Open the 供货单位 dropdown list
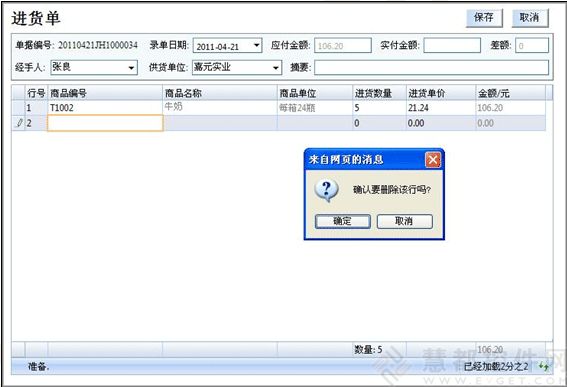 276,67
